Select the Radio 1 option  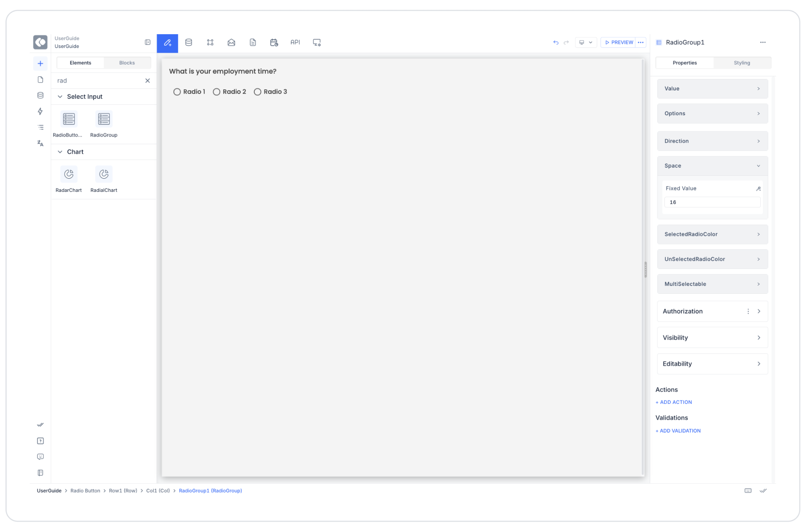pos(177,92)
